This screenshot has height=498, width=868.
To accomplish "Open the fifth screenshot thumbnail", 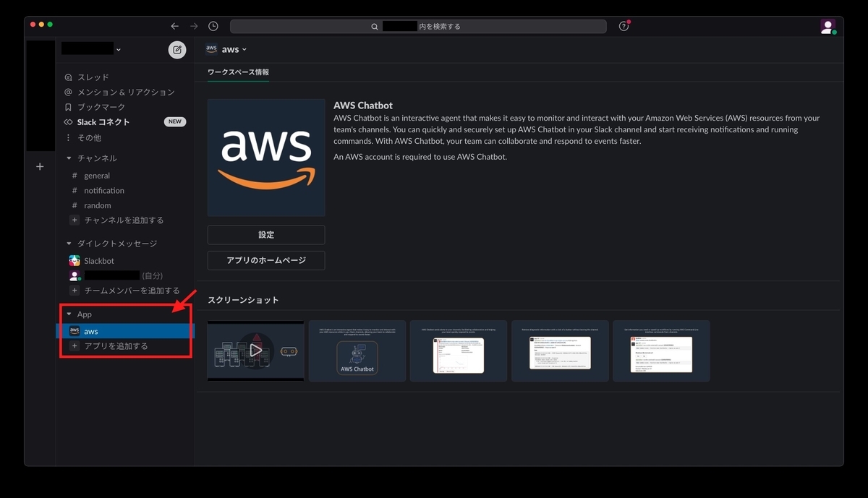I will [661, 351].
